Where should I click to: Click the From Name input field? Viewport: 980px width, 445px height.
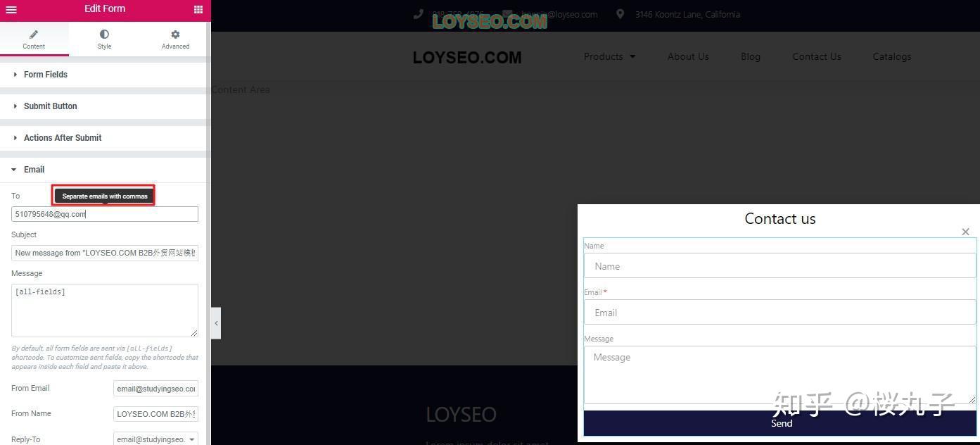click(155, 414)
